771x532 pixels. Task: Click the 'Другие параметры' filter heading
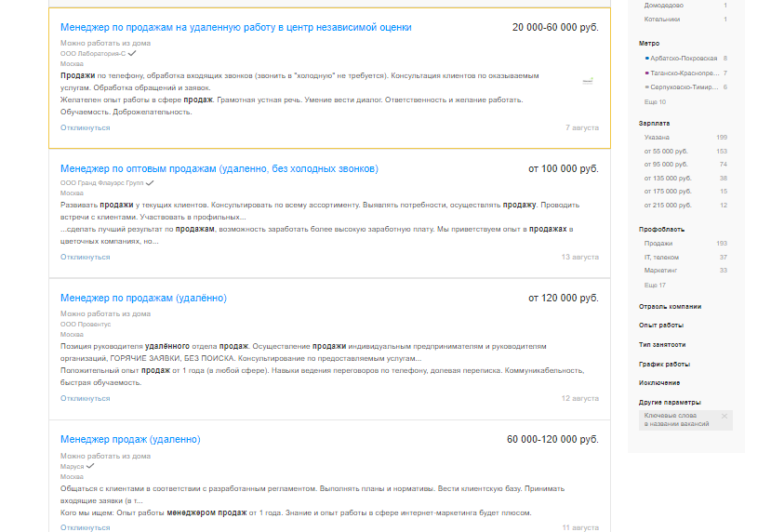tap(670, 402)
